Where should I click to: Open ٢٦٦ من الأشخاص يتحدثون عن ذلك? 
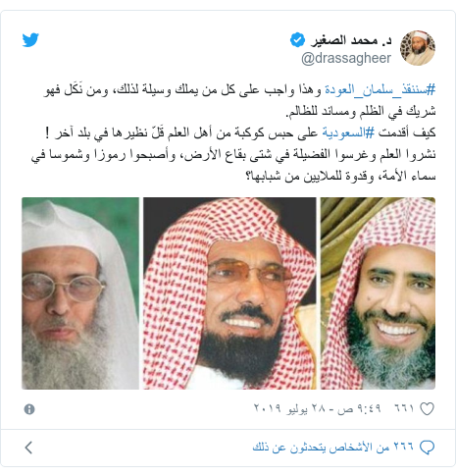click(x=333, y=447)
